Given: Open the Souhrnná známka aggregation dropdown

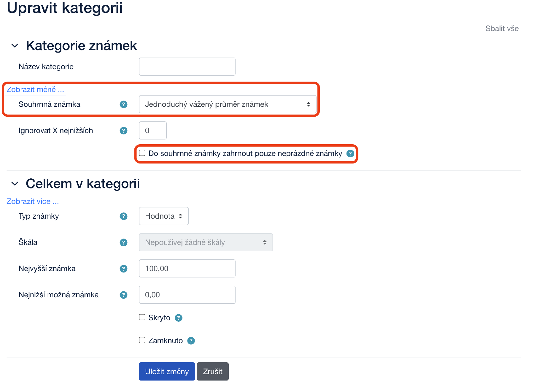Looking at the screenshot, I should [x=228, y=104].
